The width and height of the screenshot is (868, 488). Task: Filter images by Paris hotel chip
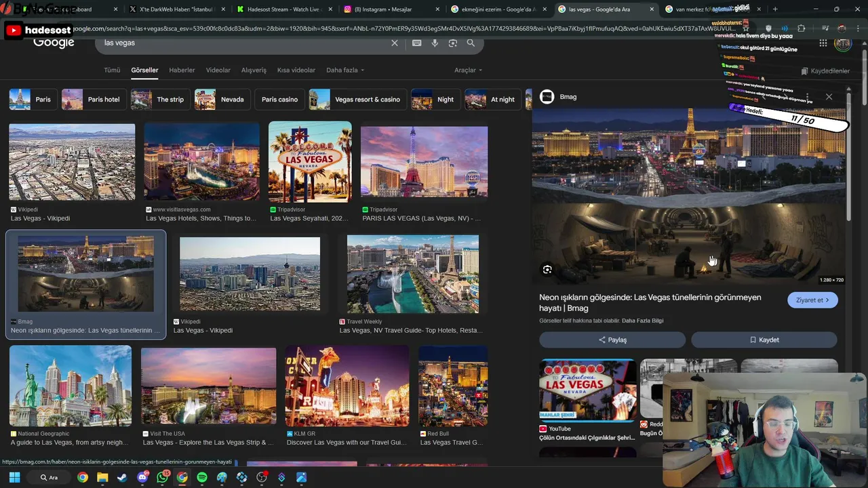point(94,99)
